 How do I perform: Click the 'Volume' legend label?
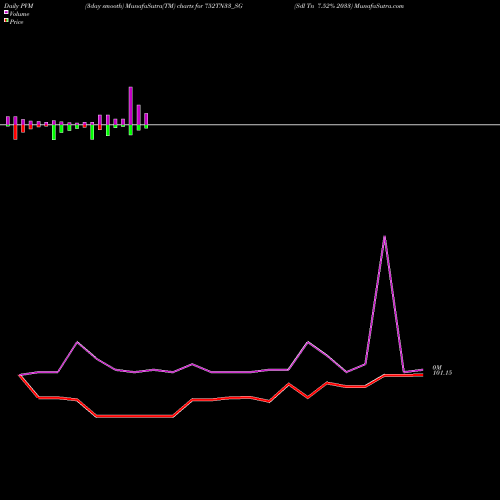click(x=19, y=14)
